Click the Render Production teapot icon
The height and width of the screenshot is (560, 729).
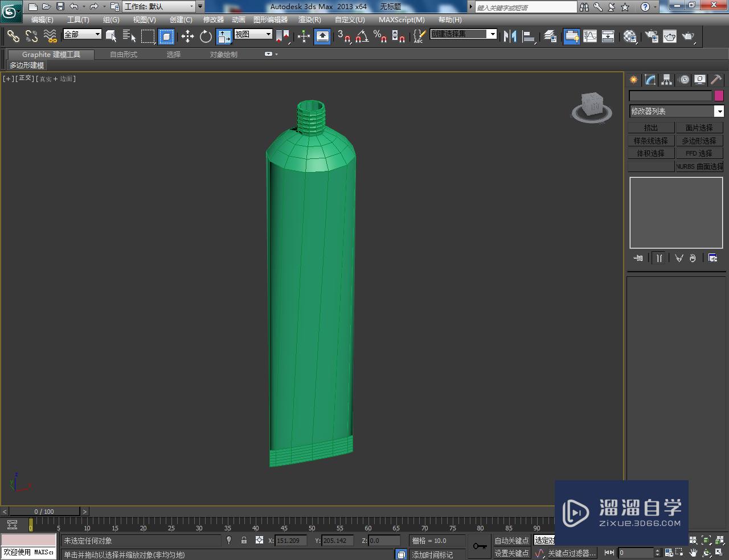pos(689,36)
